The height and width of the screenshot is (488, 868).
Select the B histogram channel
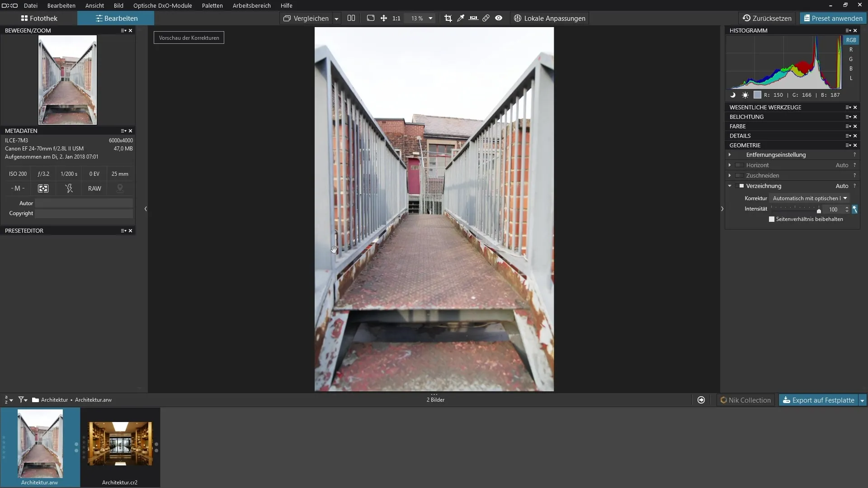[x=851, y=69]
